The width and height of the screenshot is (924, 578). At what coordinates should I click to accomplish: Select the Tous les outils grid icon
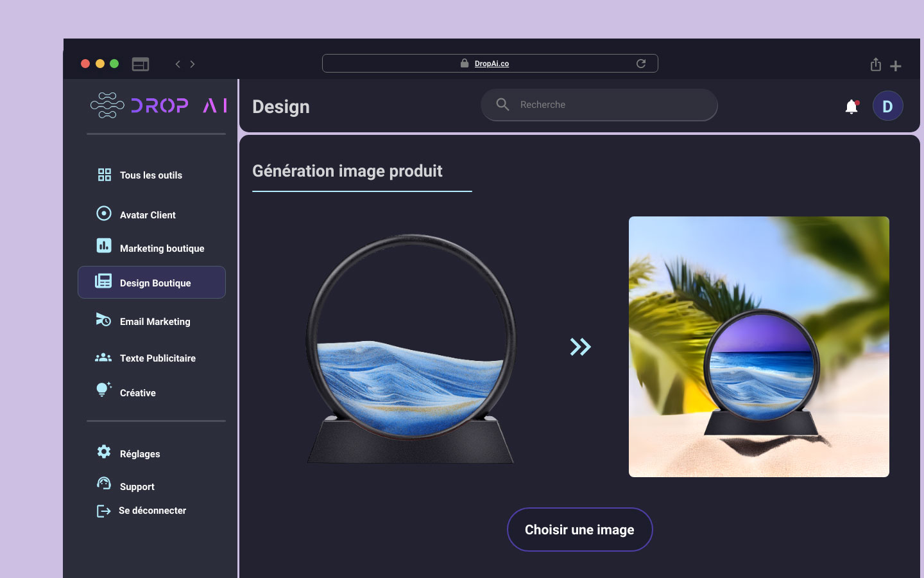pyautogui.click(x=104, y=174)
